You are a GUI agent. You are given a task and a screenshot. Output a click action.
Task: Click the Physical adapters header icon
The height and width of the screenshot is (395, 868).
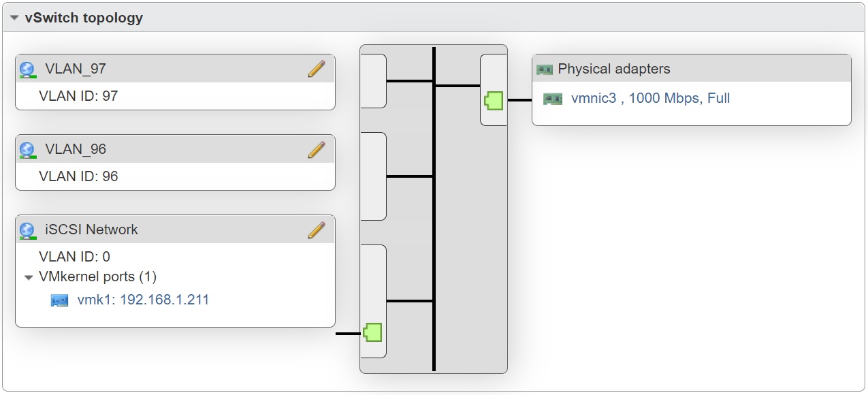click(x=545, y=69)
